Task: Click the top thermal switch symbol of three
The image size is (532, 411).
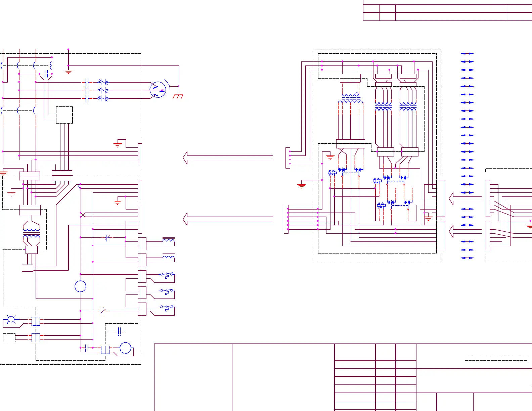Action: pos(167,275)
